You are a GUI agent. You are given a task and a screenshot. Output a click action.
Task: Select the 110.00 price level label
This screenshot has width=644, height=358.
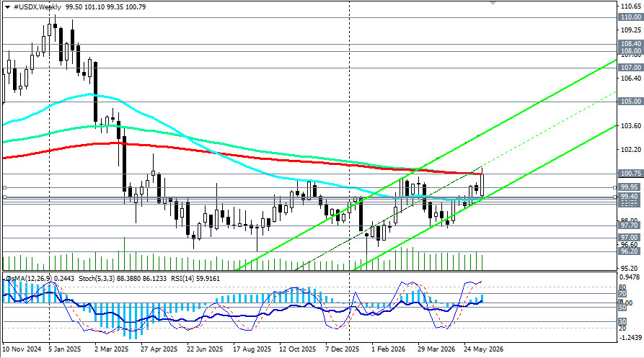[x=630, y=17]
